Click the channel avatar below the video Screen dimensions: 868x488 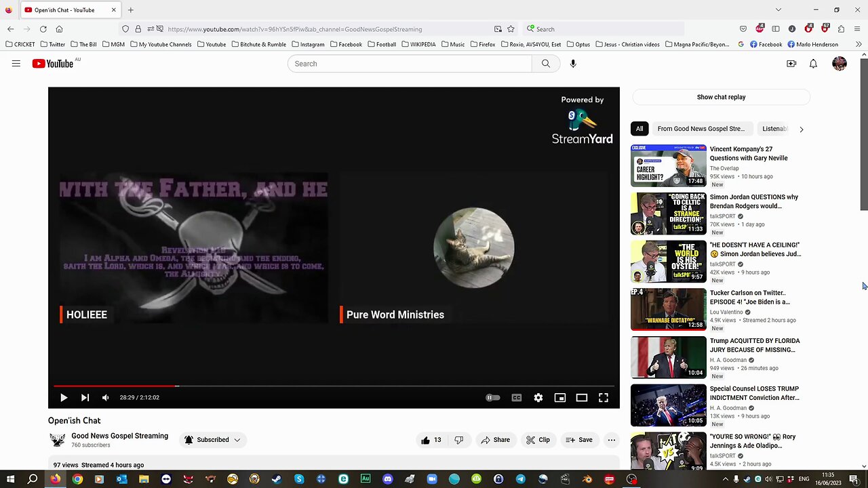pos(58,440)
